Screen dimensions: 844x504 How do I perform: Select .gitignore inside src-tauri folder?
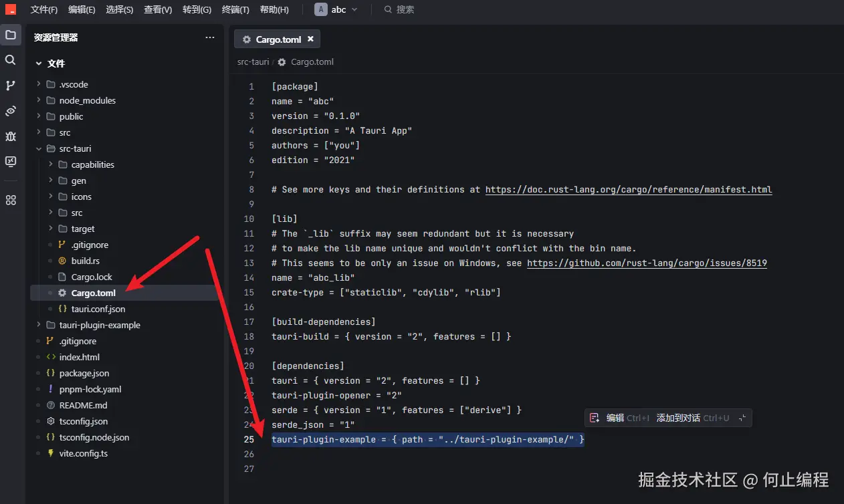90,245
